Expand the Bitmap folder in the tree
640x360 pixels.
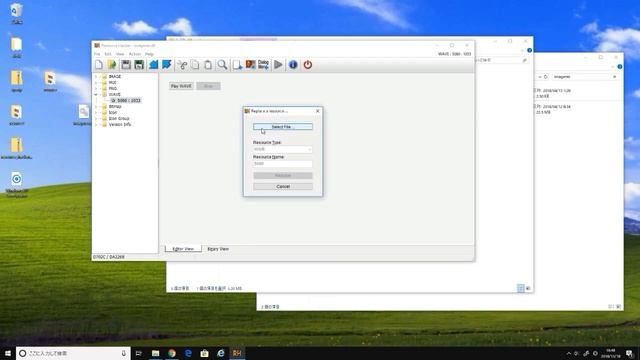tap(96, 106)
